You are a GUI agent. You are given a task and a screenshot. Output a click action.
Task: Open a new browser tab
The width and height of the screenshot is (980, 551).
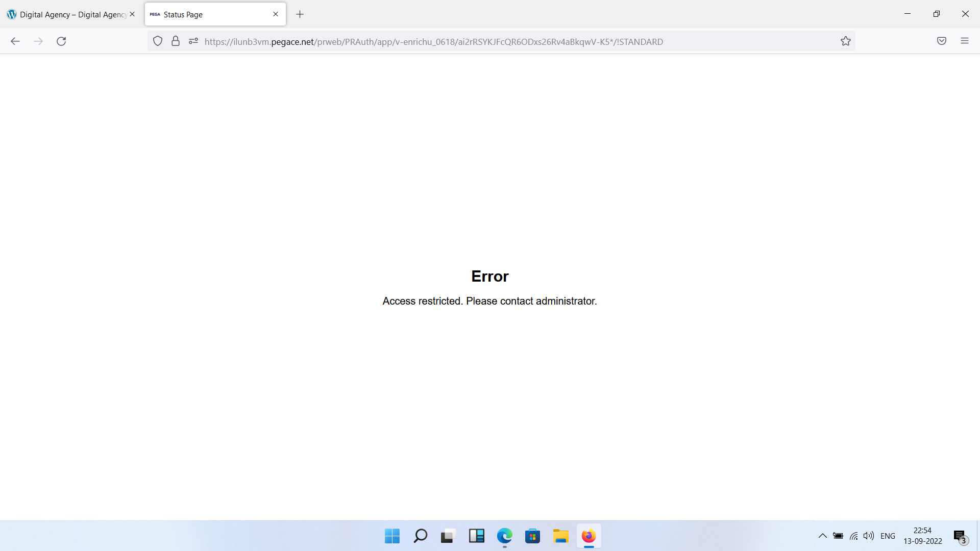[x=300, y=14]
